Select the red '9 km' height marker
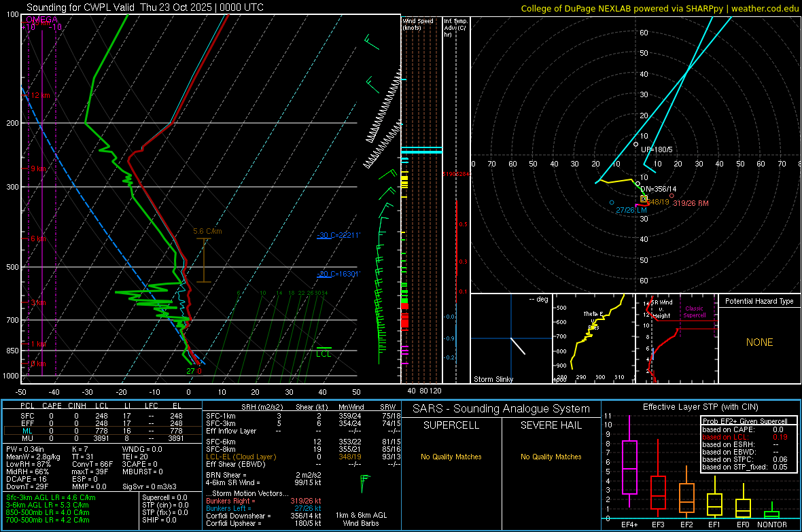This screenshot has height=532, width=802. (38, 169)
